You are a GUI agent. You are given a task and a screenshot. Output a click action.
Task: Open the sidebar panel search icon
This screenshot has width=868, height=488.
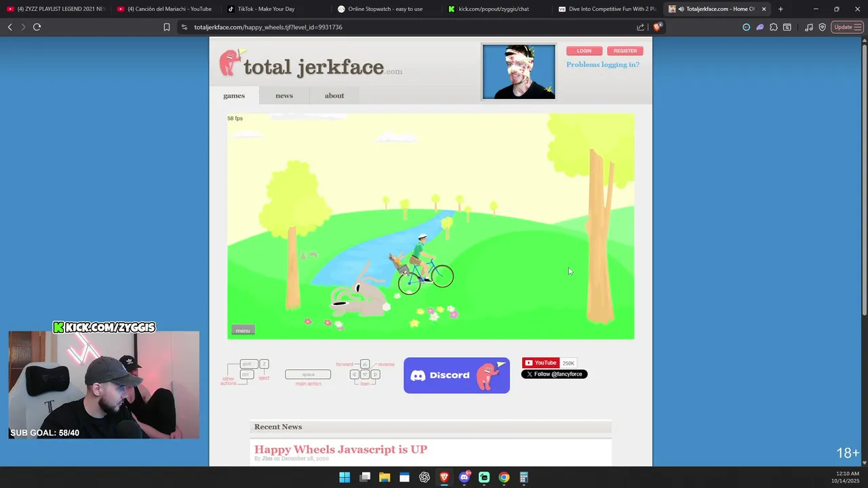(787, 27)
